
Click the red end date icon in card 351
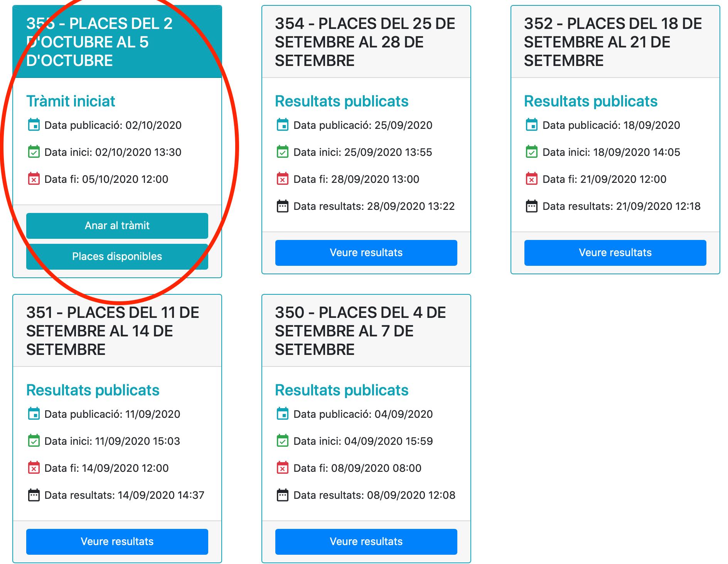(34, 468)
